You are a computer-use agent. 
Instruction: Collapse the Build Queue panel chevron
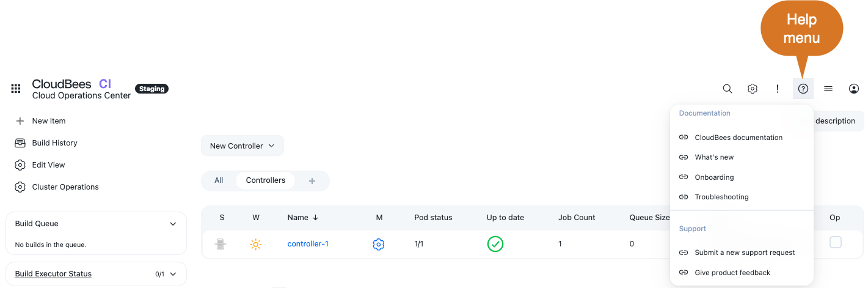[173, 224]
